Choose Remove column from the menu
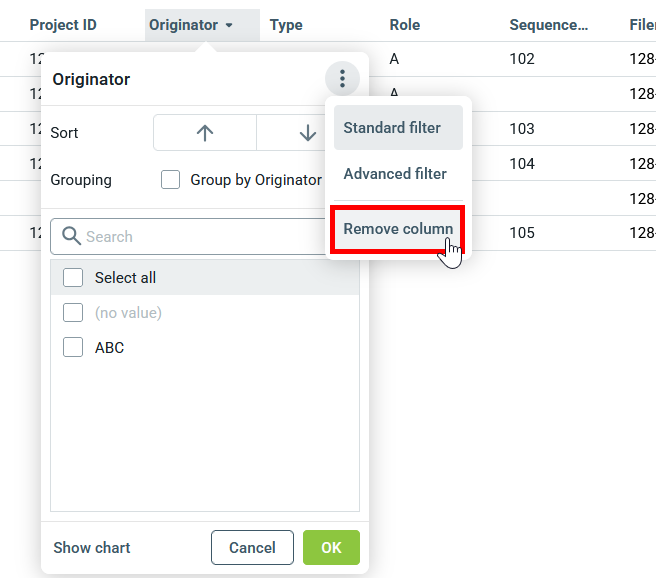The height and width of the screenshot is (578, 656). [398, 229]
